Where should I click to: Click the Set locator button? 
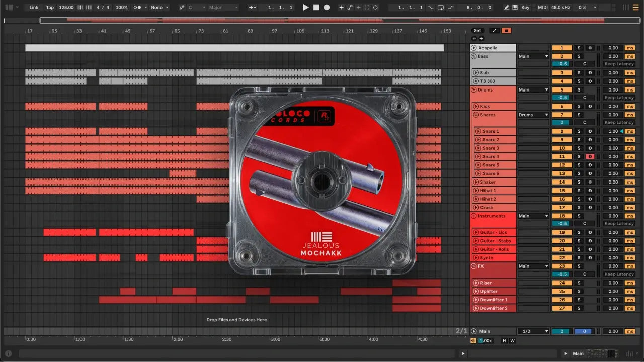[x=477, y=31]
